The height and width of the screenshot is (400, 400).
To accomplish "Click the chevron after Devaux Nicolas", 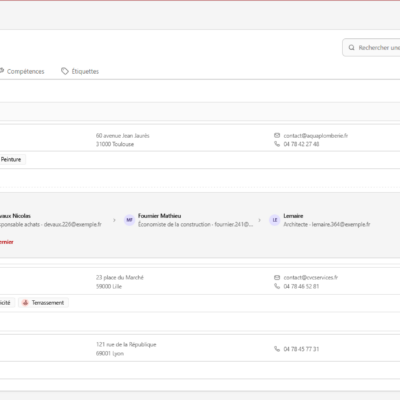I will 114,220.
